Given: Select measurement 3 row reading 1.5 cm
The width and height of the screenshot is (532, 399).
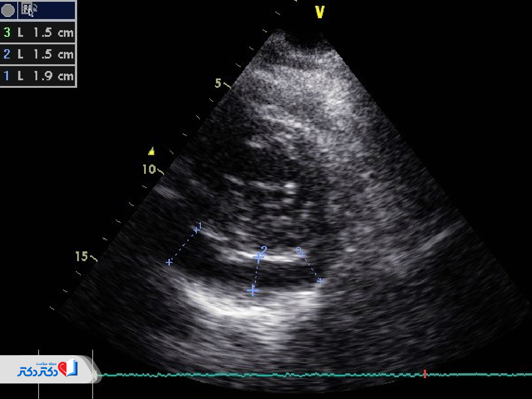Looking at the screenshot, I should [x=38, y=32].
